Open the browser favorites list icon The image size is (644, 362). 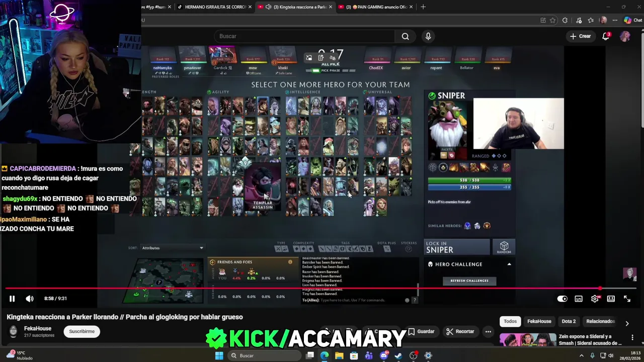pyautogui.click(x=591, y=21)
